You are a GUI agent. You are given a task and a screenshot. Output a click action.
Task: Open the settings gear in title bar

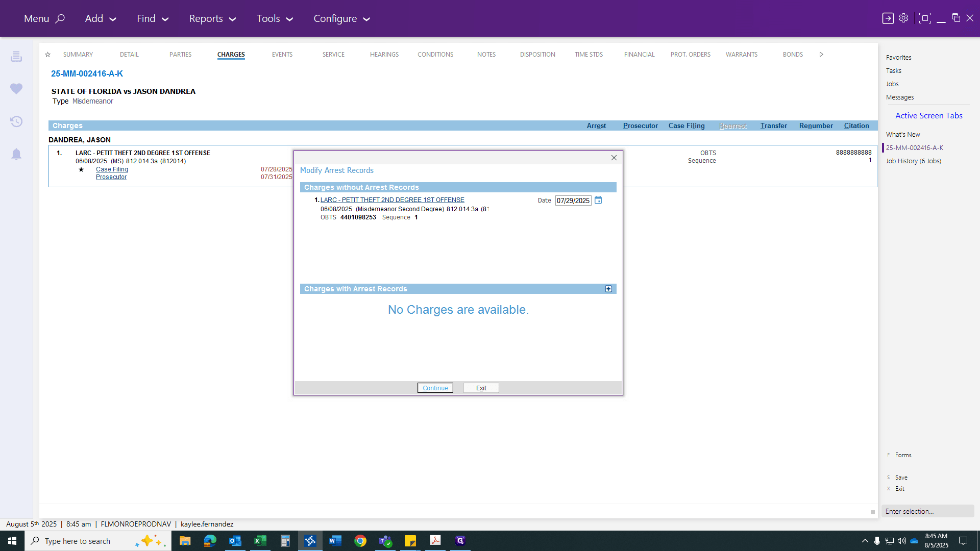[903, 18]
